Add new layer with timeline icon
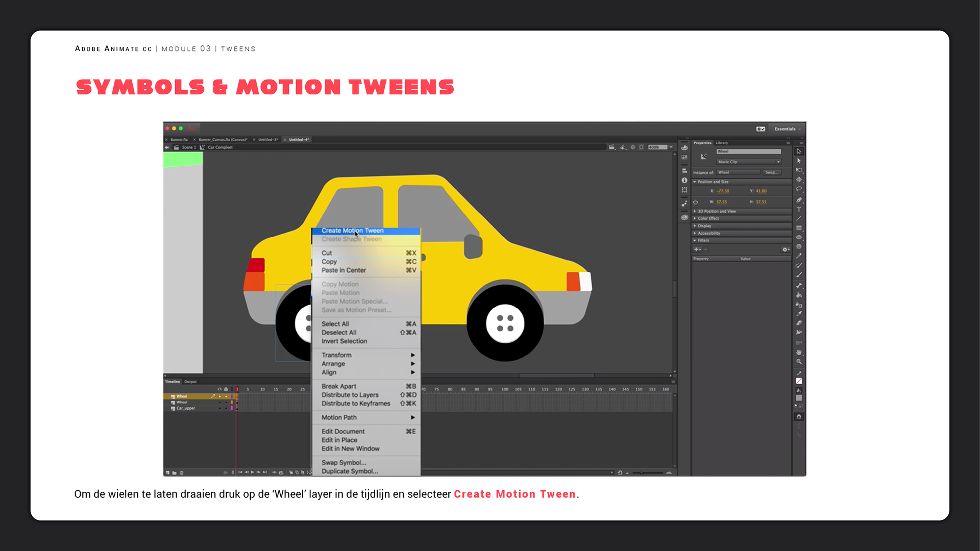980x551 pixels. coord(167,473)
